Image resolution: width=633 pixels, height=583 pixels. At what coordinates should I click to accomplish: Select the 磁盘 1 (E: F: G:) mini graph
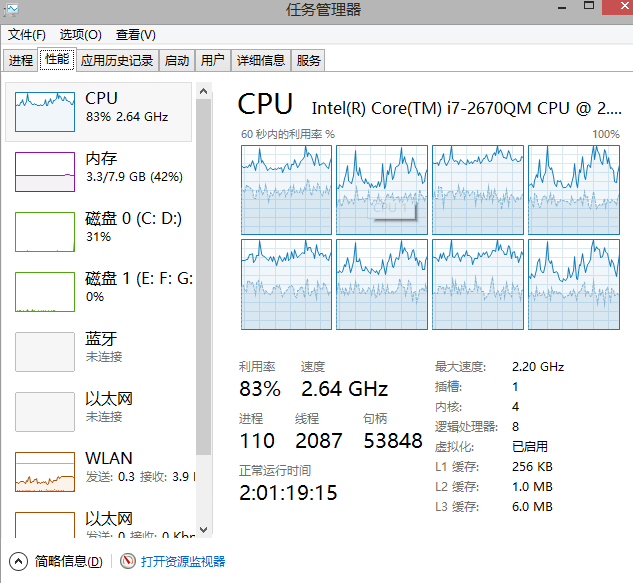tap(45, 292)
